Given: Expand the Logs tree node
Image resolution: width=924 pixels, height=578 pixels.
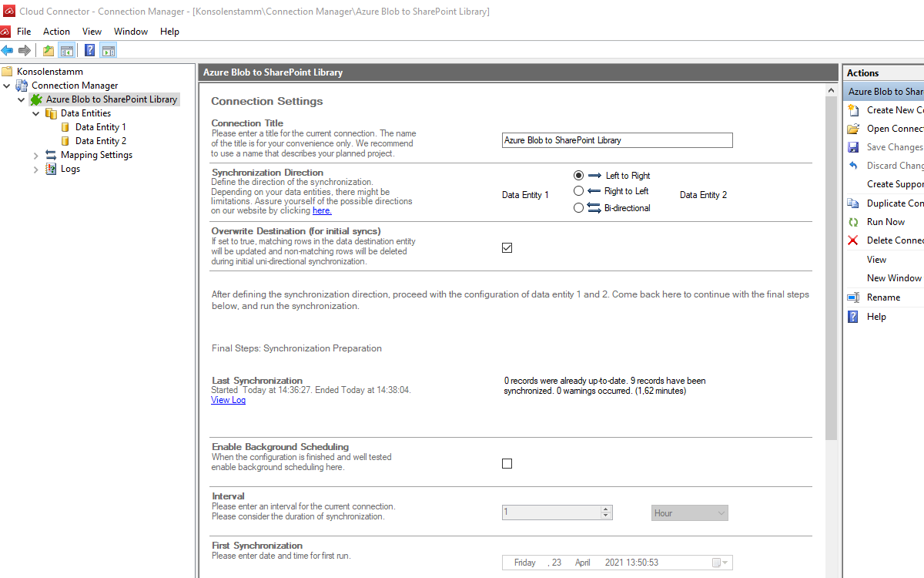Looking at the screenshot, I should click(35, 169).
